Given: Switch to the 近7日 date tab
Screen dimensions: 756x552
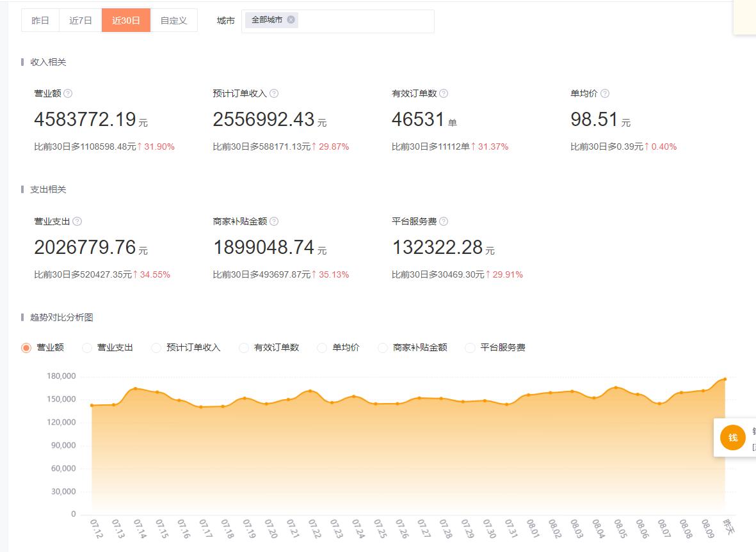Looking at the screenshot, I should (x=81, y=20).
